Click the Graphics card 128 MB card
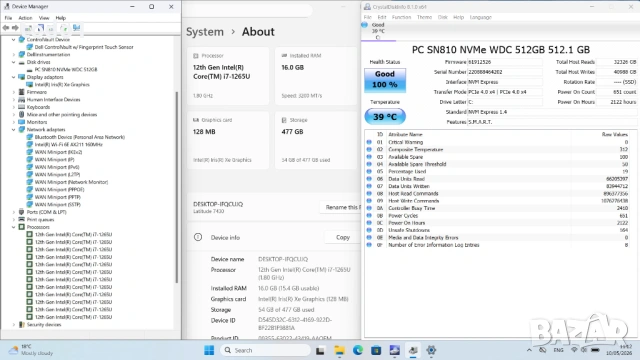640x360 pixels. pyautogui.click(x=228, y=140)
